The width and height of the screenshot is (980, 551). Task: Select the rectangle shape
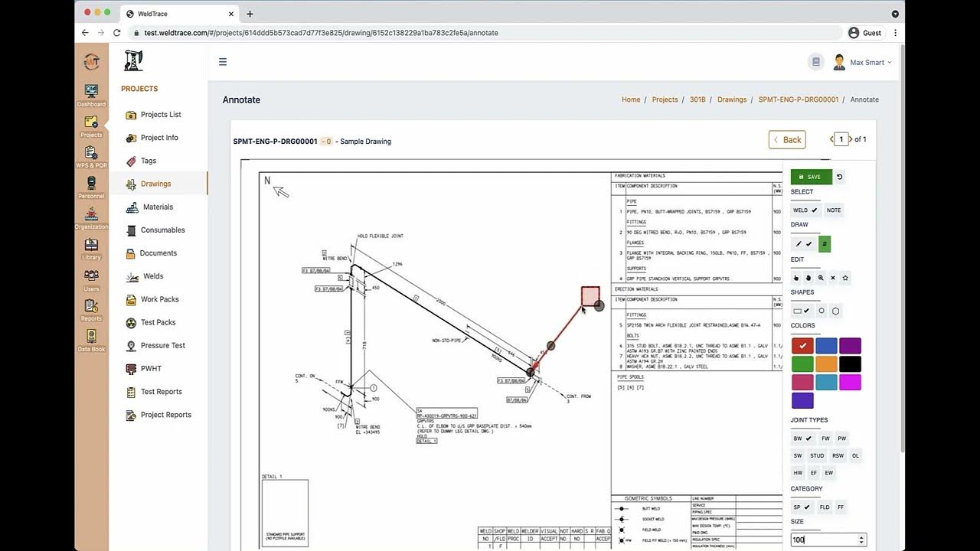(x=802, y=311)
